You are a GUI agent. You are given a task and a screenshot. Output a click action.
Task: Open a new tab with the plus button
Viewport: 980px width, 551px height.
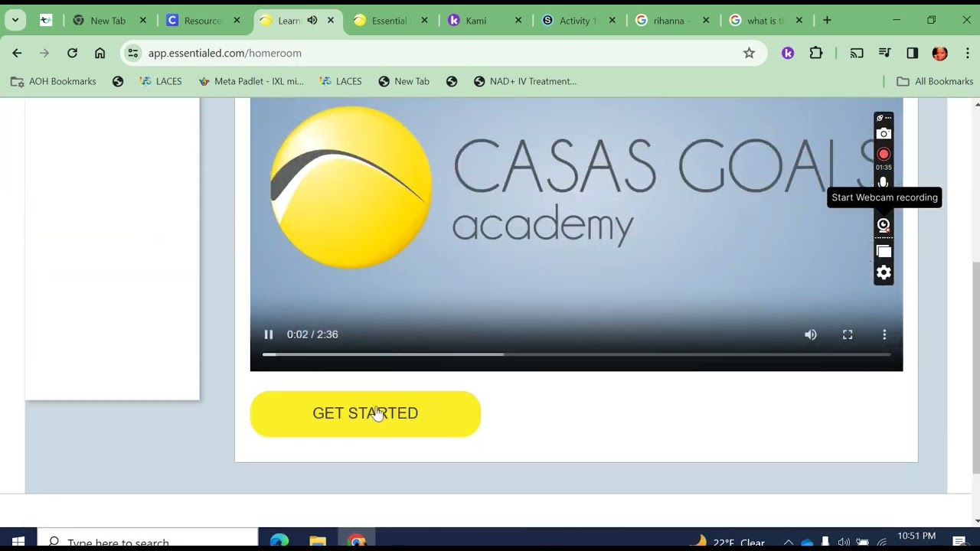(x=827, y=21)
